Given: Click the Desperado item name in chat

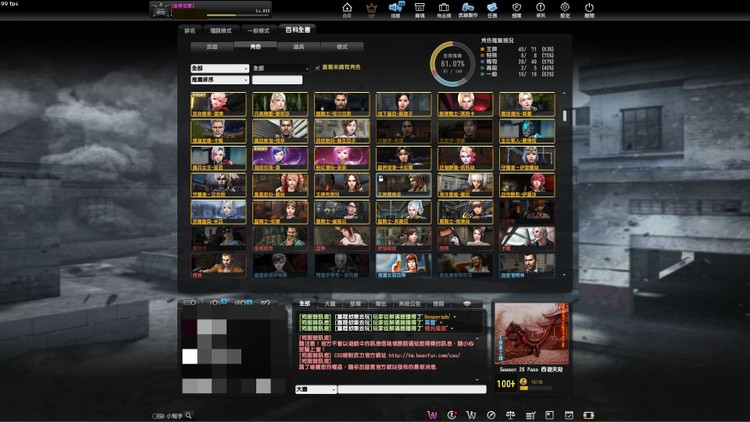Looking at the screenshot, I should (437, 317).
